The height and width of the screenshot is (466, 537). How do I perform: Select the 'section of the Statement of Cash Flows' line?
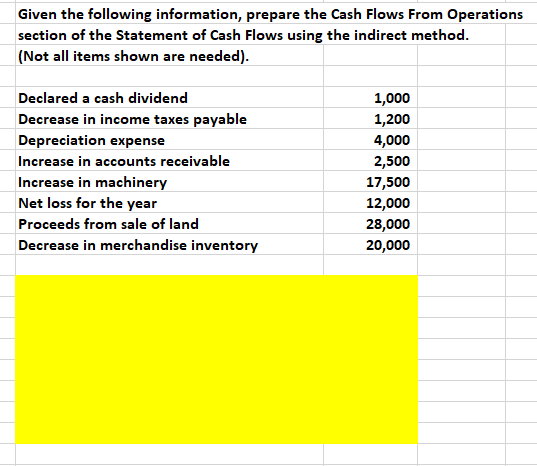(243, 35)
